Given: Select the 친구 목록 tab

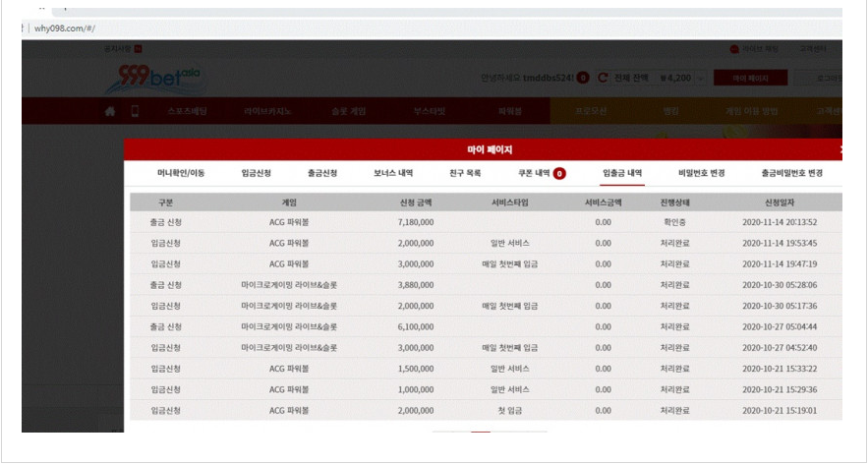Looking at the screenshot, I should (465, 173).
